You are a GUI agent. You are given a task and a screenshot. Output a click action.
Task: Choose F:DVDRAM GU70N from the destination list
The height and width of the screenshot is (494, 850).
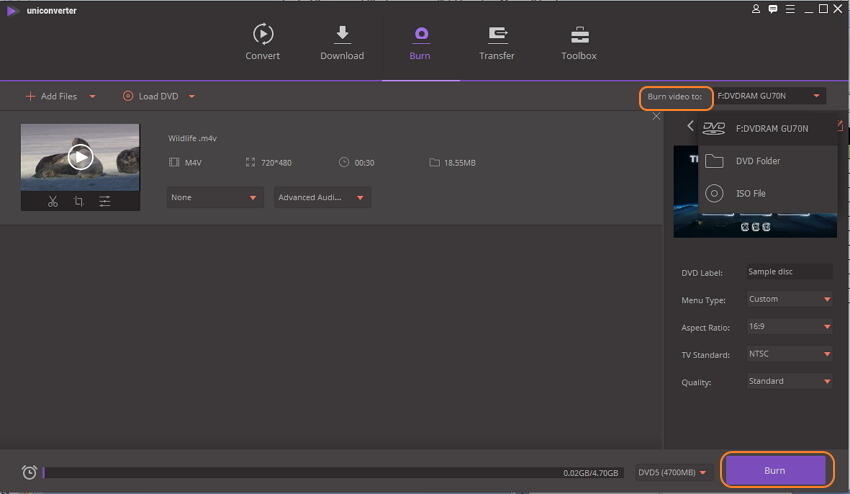[769, 129]
